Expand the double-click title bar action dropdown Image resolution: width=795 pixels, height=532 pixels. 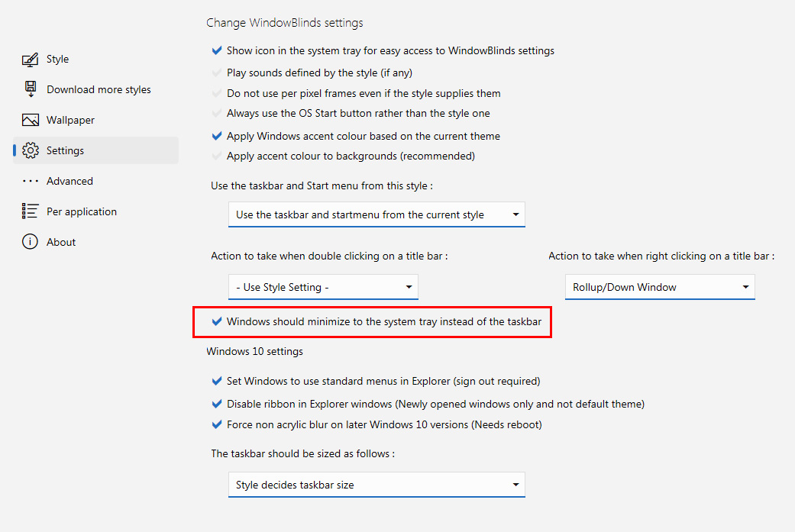tap(323, 287)
